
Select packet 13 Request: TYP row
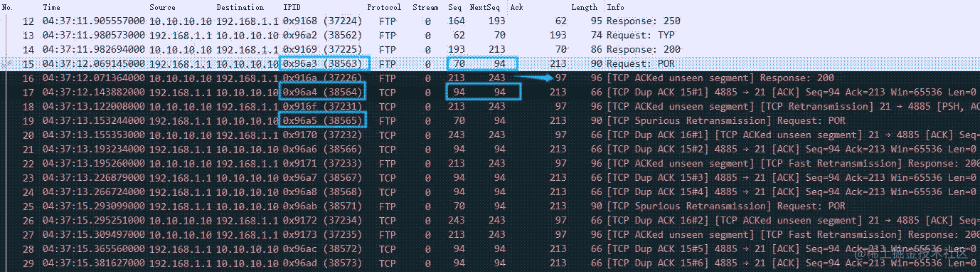(x=490, y=35)
